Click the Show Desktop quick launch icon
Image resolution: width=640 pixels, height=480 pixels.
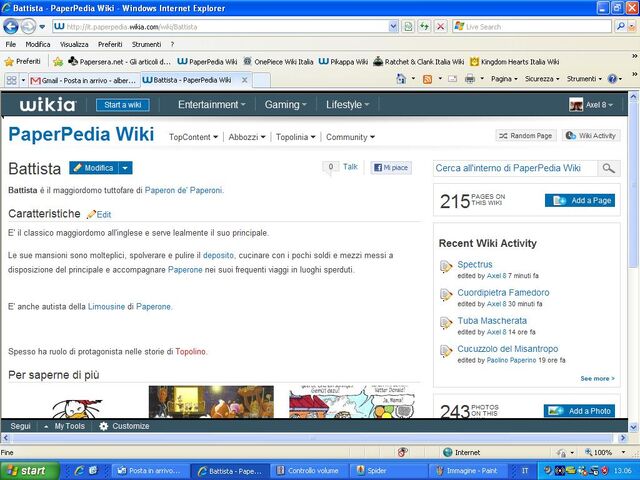pos(93,471)
